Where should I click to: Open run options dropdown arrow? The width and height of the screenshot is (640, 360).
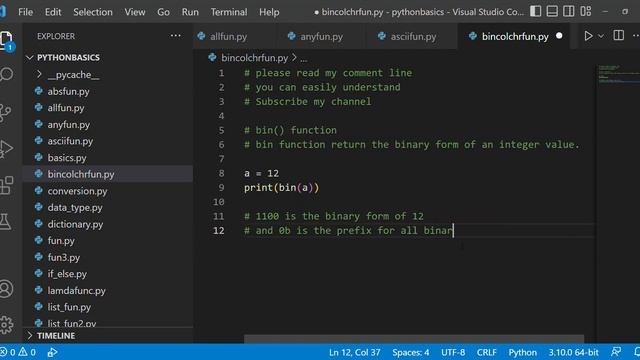click(601, 36)
